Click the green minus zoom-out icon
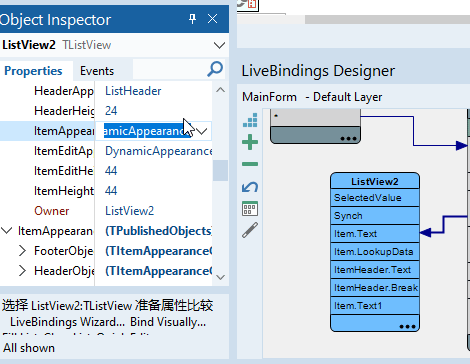 point(250,164)
